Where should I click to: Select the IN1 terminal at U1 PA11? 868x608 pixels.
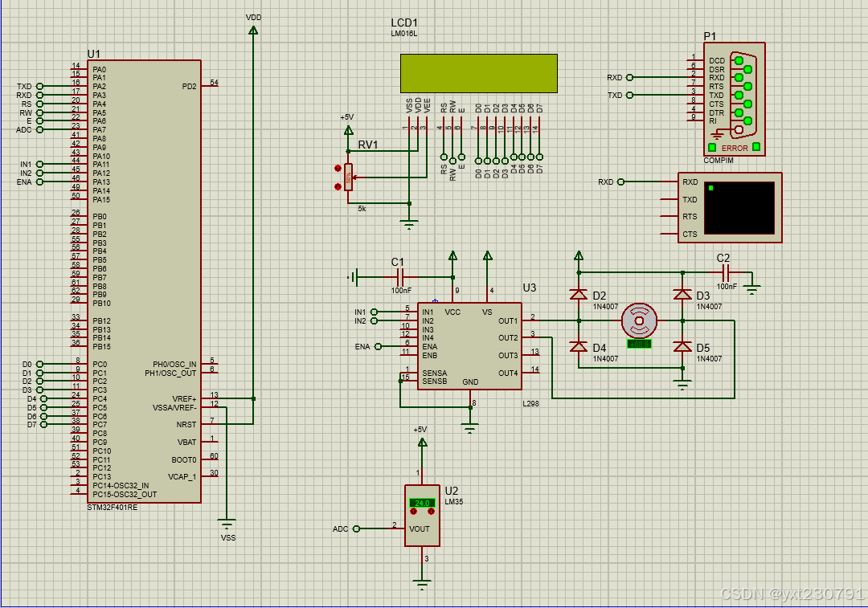(x=40, y=165)
